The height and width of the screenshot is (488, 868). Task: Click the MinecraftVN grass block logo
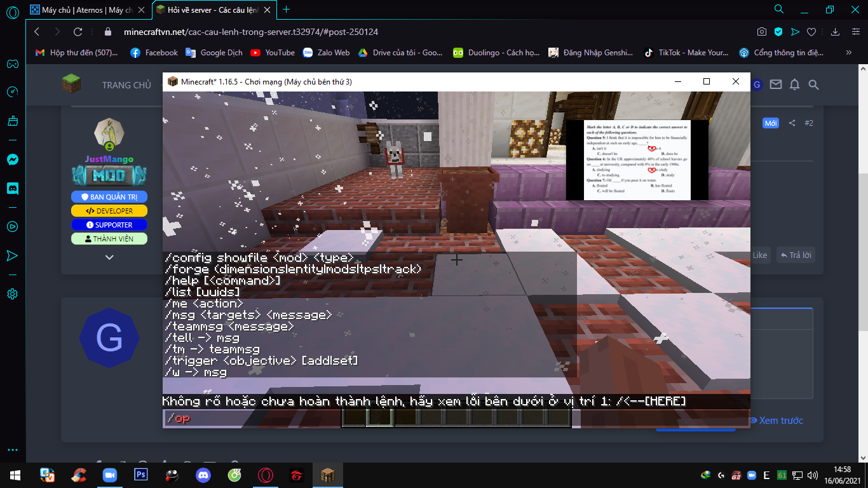[71, 84]
